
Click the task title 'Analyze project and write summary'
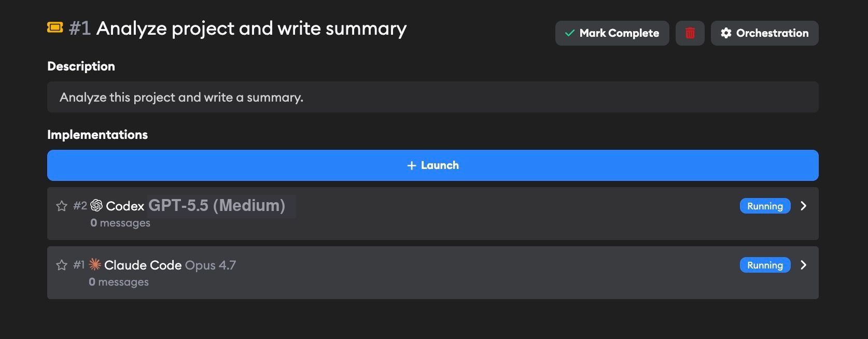251,29
